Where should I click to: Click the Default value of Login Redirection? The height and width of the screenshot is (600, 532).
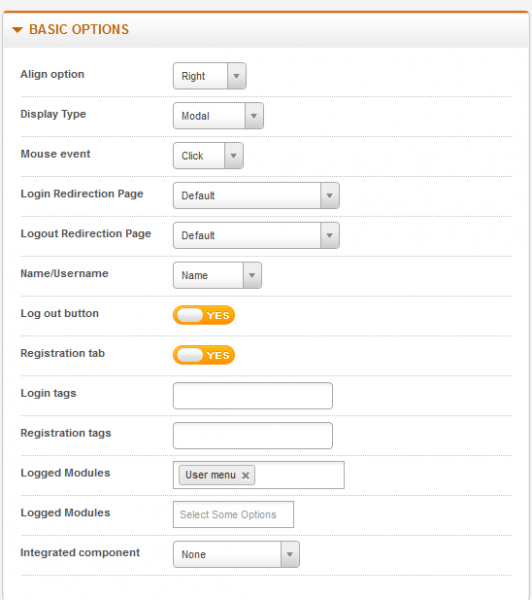pyautogui.click(x=198, y=196)
